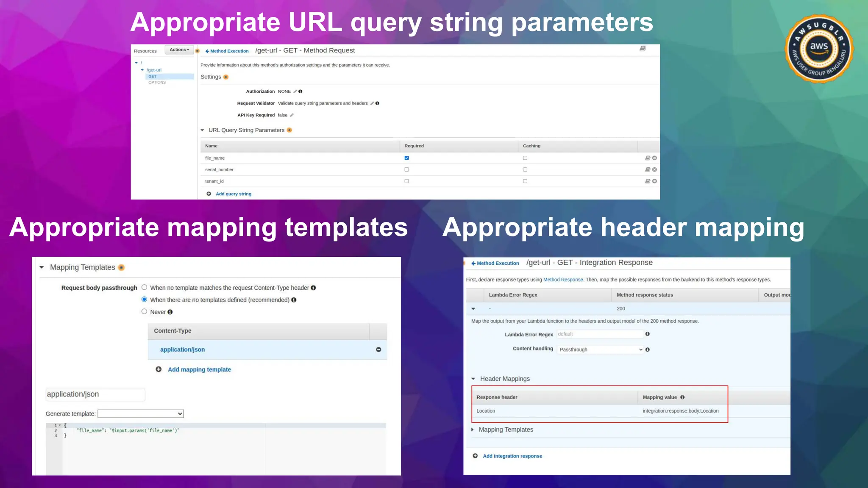The image size is (868, 488).
Task: Click info icon after Content-Type header option
Action: click(x=313, y=288)
